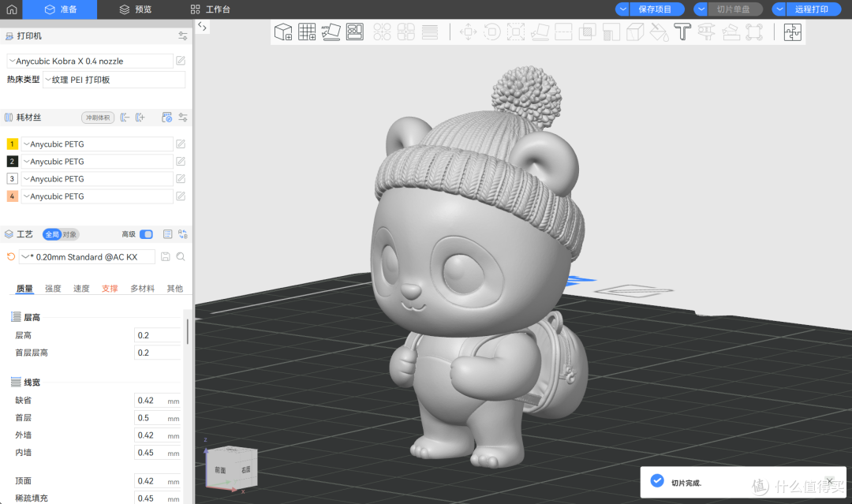This screenshot has width=852, height=504.
Task: Click the yellow filament 1 color swatch
Action: click(x=12, y=144)
